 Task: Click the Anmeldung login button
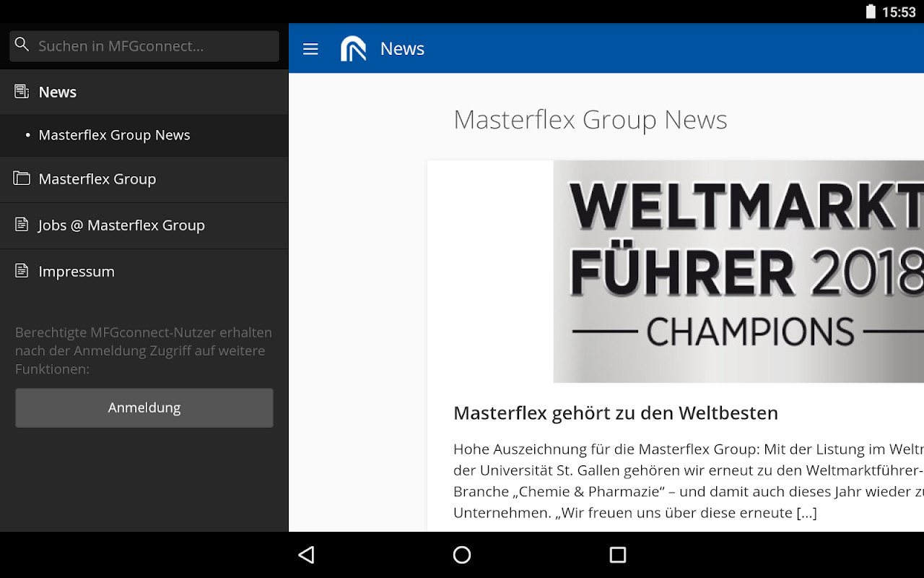point(144,407)
